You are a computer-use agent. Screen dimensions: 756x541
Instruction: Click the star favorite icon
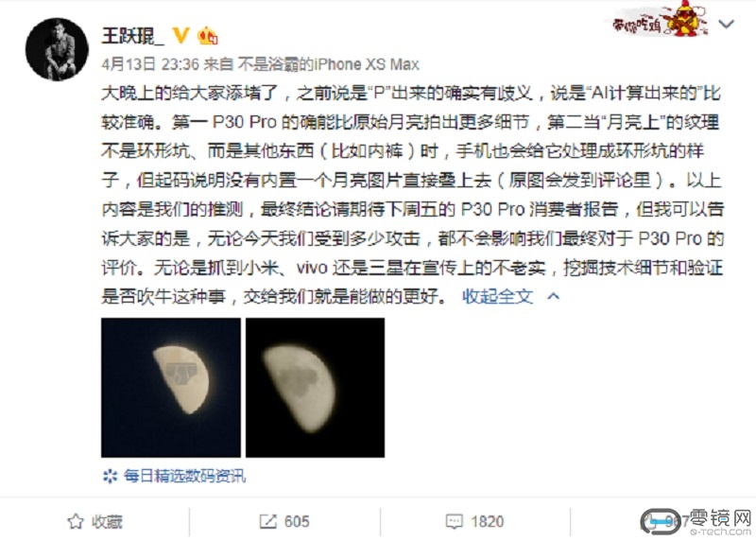pyautogui.click(x=76, y=522)
